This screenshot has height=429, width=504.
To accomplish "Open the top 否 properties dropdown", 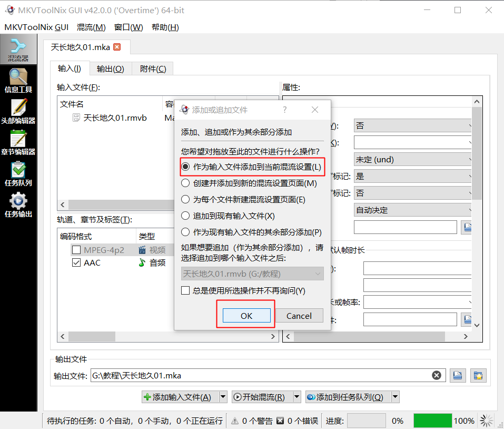I will click(x=413, y=125).
